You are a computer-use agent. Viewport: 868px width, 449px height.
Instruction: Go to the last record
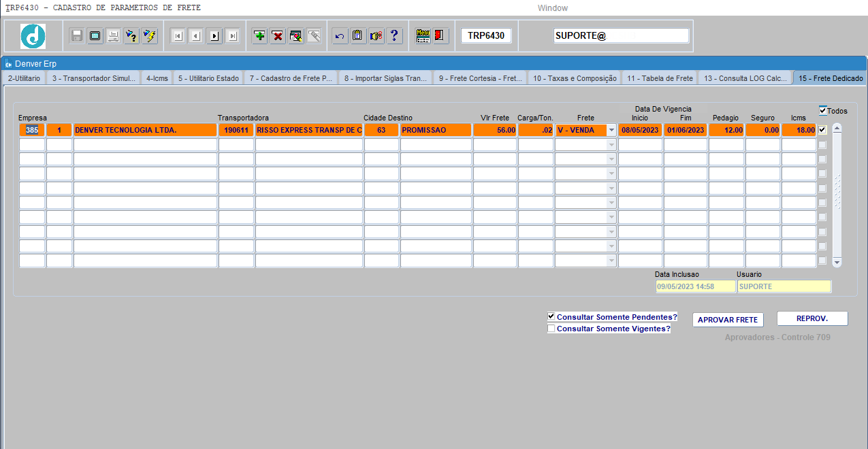click(x=232, y=36)
